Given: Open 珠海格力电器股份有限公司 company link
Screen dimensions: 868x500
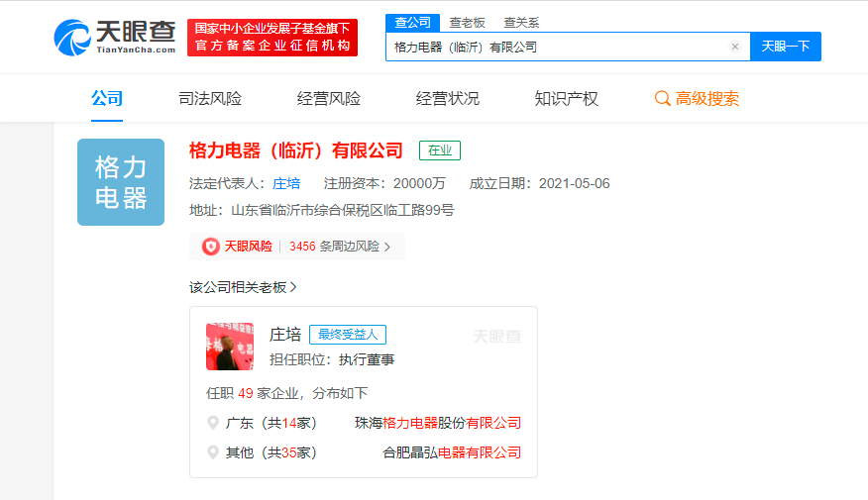Looking at the screenshot, I should 438,423.
